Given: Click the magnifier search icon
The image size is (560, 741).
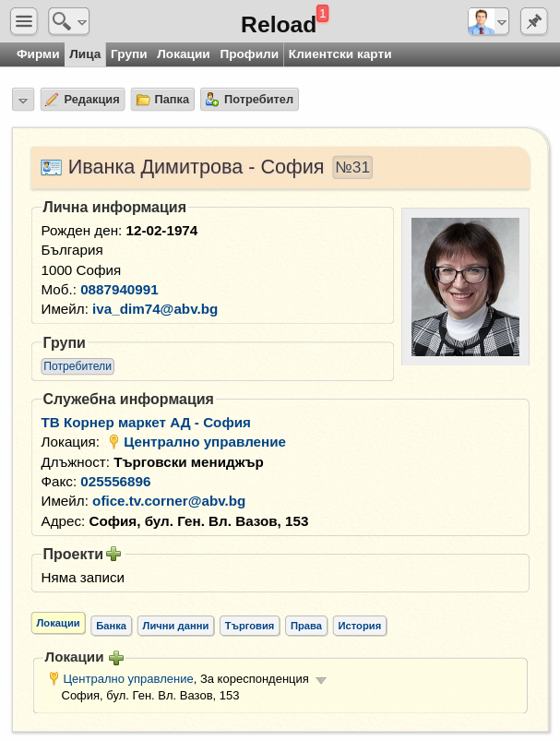Looking at the screenshot, I should pos(62,21).
